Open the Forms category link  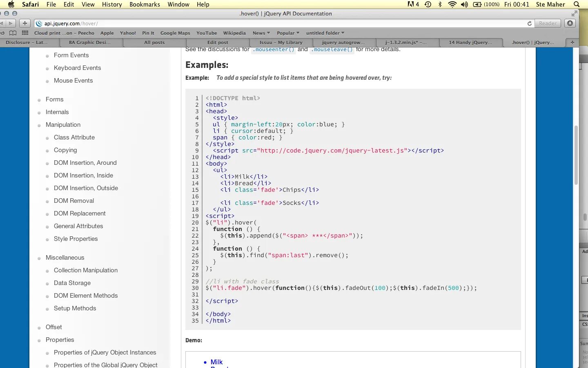[54, 99]
